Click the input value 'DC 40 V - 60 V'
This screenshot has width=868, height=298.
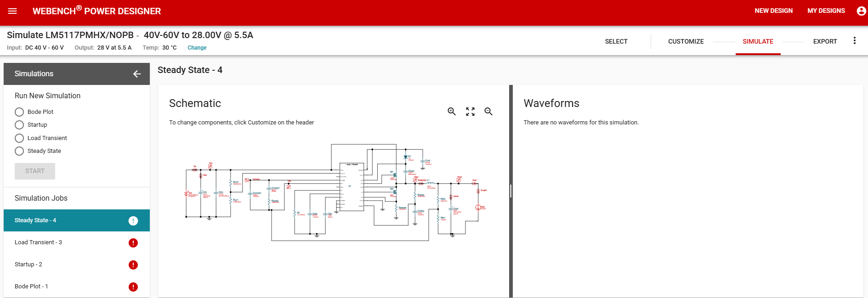pyautogui.click(x=44, y=48)
